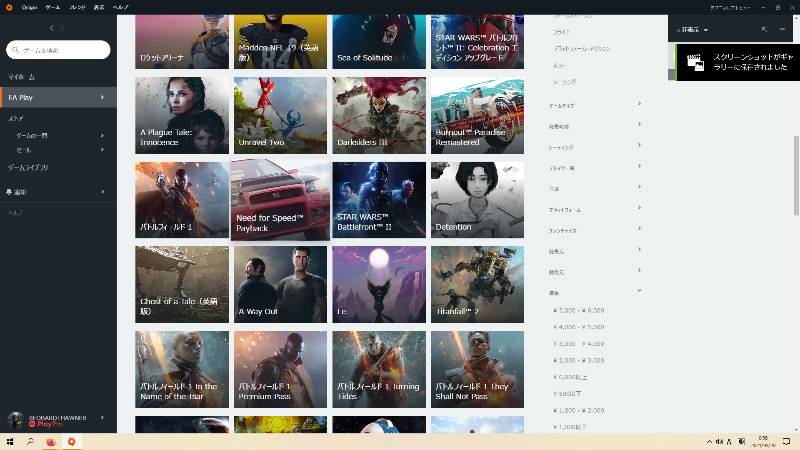Go forward with the right arrow navigation icon
The image size is (800, 450).
point(62,28)
